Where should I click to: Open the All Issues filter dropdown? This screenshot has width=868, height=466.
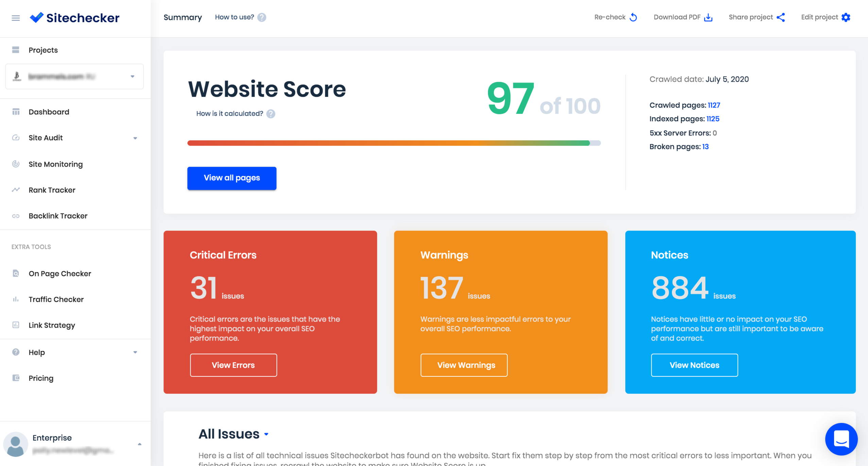coord(266,434)
